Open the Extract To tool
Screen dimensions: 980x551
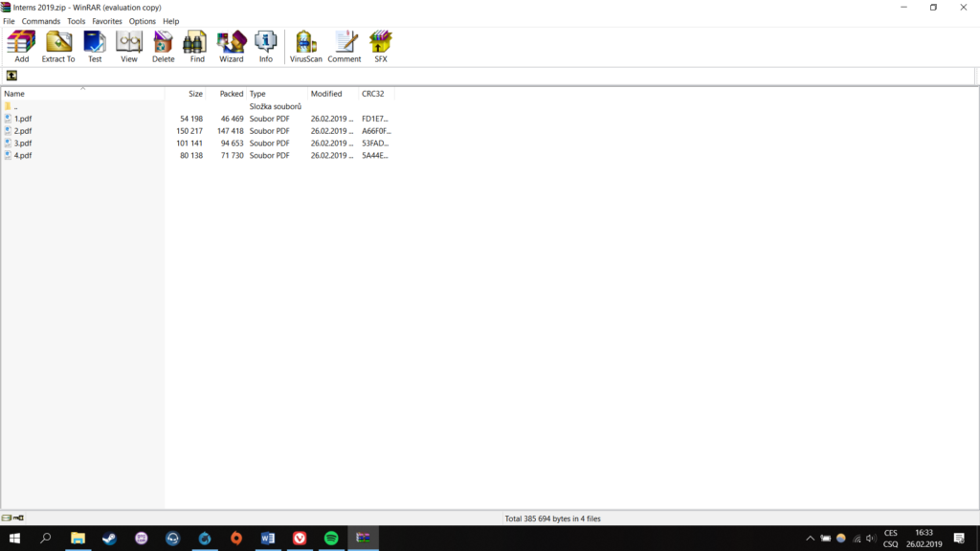[x=58, y=47]
